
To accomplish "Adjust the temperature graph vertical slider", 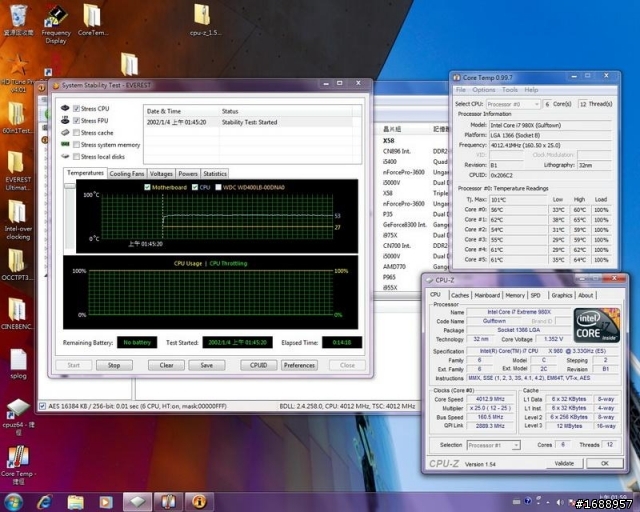I will (x=70, y=186).
